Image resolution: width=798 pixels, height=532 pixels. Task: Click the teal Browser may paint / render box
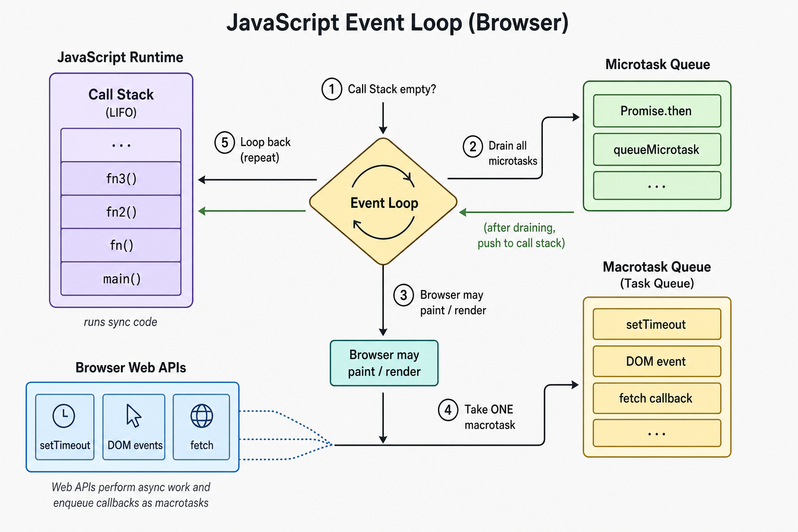pyautogui.click(x=384, y=363)
